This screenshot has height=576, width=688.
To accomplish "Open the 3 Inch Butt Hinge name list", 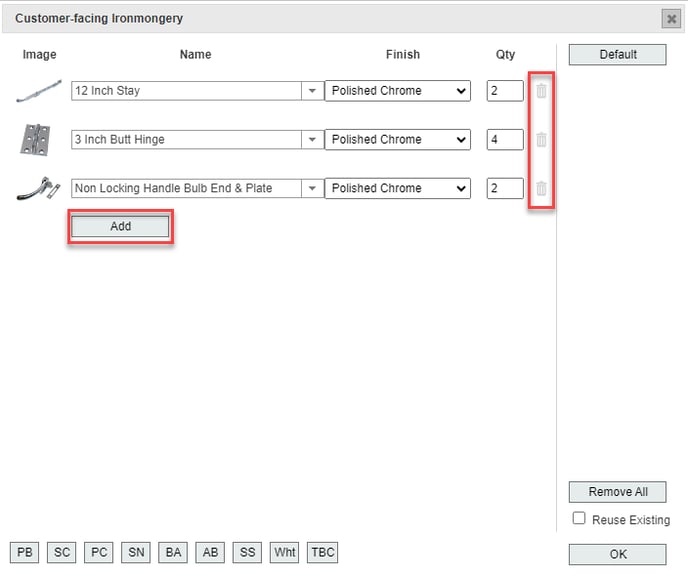I will click(312, 140).
